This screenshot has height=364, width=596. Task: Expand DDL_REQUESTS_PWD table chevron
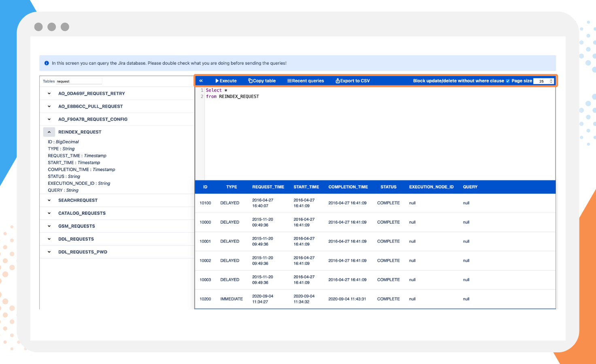49,252
